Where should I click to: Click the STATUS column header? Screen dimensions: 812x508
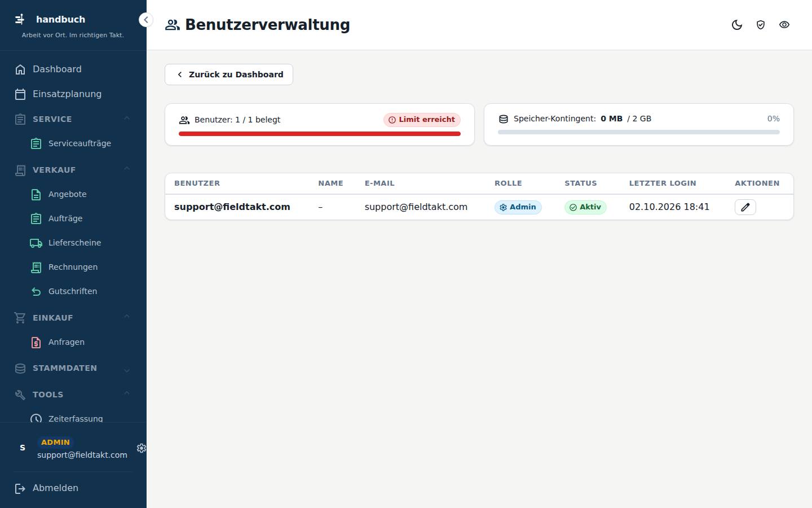point(580,183)
